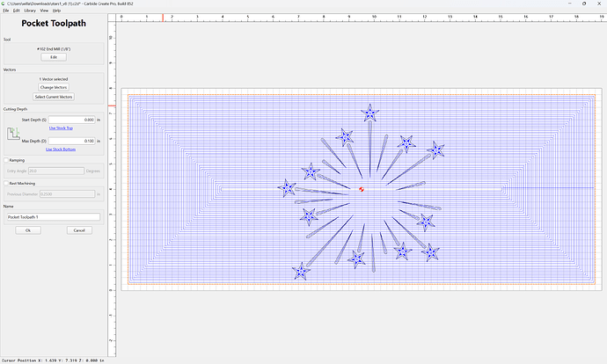This screenshot has height=364, width=607.
Task: Enable the Ramping checkbox
Action: (6, 160)
